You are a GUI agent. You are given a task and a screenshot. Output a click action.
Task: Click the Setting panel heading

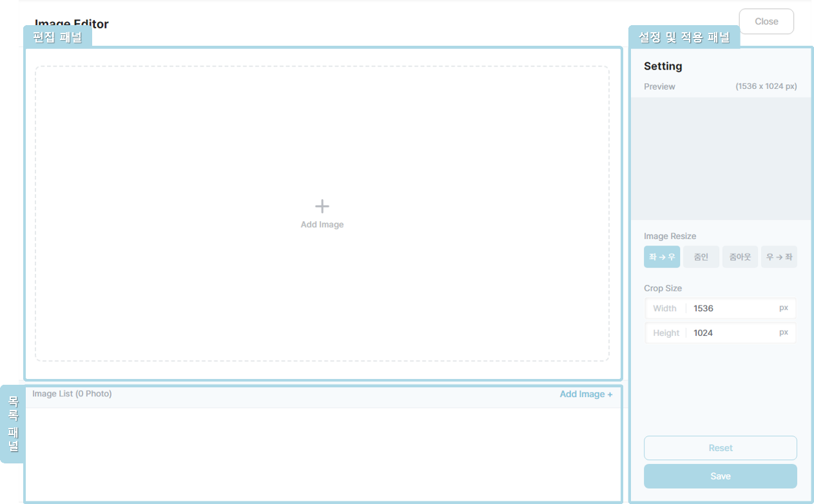663,66
